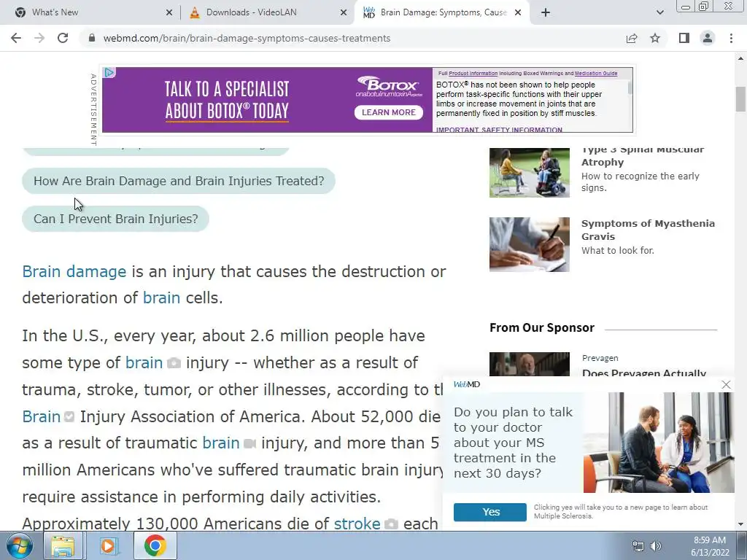The width and height of the screenshot is (747, 560).
Task: Click Yes in MS treatment popup
Action: (490, 512)
